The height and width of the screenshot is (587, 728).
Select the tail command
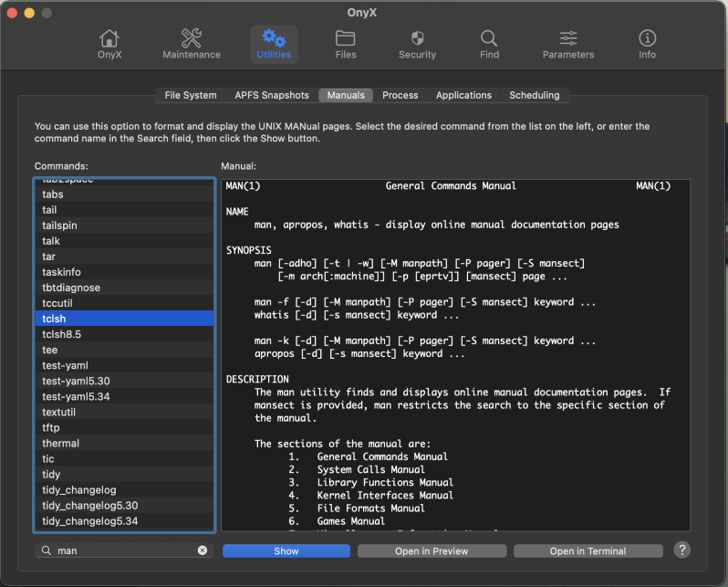click(124, 210)
